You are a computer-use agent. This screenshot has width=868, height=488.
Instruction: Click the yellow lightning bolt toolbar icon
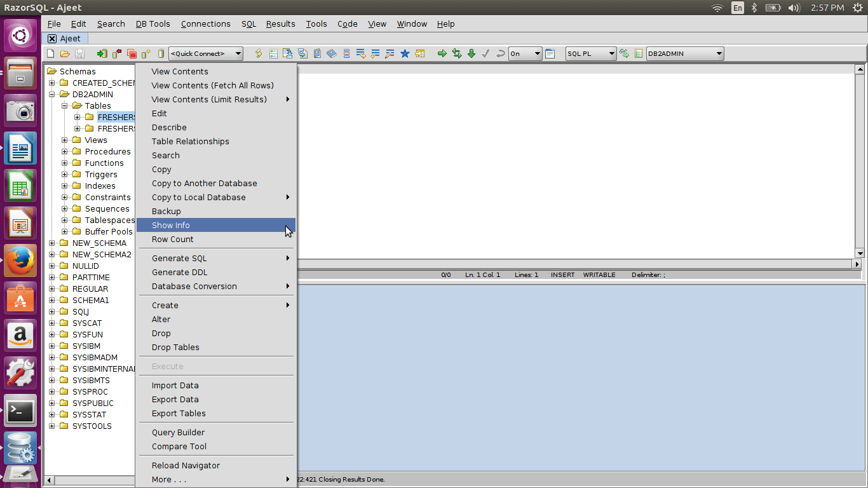(x=259, y=54)
